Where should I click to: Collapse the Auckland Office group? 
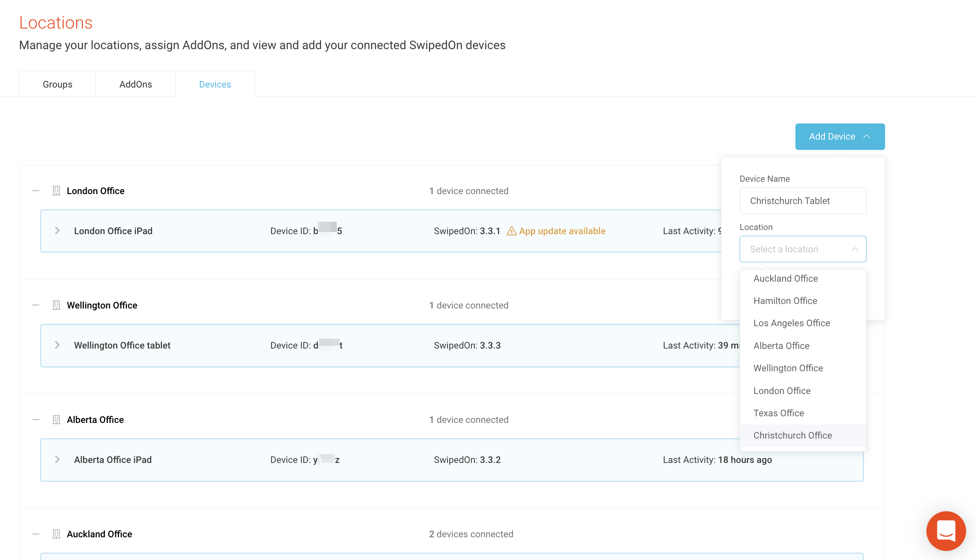click(36, 534)
